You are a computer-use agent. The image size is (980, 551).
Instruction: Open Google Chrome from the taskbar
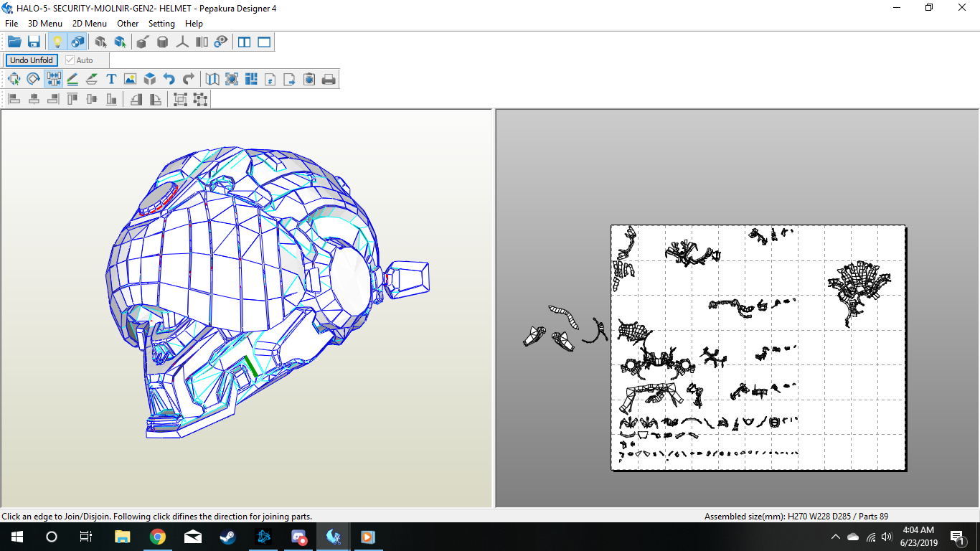coord(157,537)
